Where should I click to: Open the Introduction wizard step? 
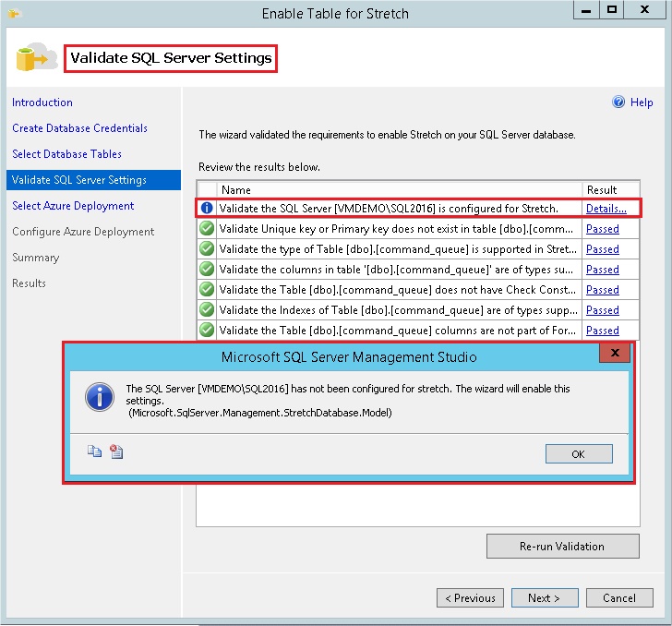click(x=42, y=102)
